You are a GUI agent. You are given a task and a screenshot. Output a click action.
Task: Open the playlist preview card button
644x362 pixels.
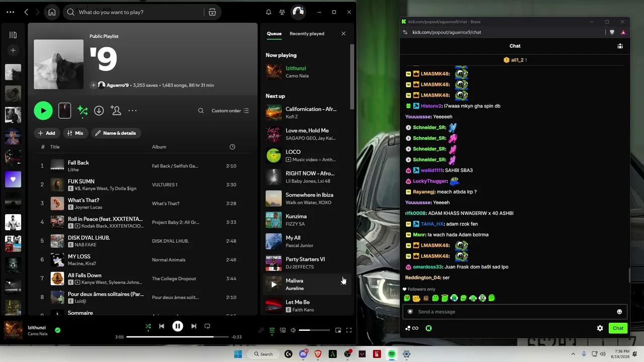(65, 111)
